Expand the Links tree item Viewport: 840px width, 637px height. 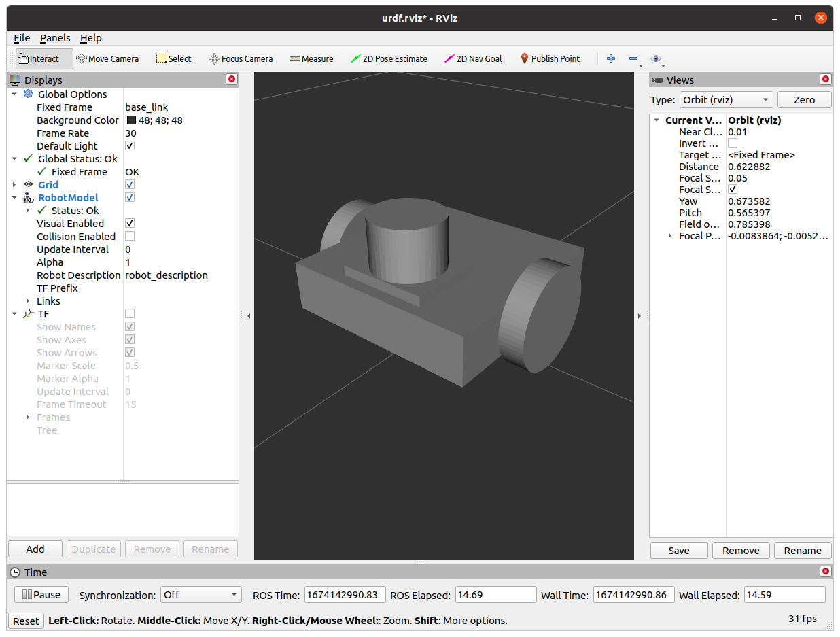[x=28, y=300]
